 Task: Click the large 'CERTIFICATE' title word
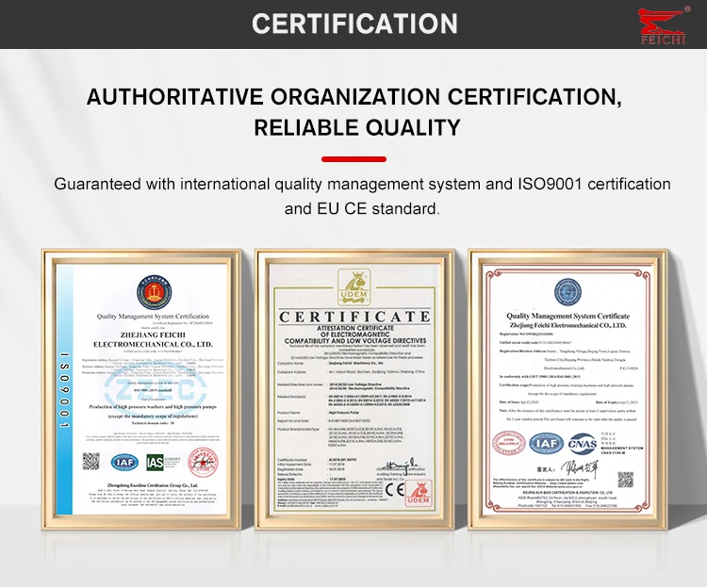click(354, 317)
